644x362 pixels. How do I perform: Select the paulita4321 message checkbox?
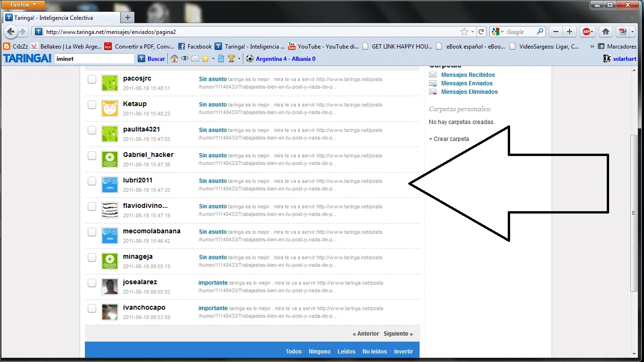coord(92,130)
